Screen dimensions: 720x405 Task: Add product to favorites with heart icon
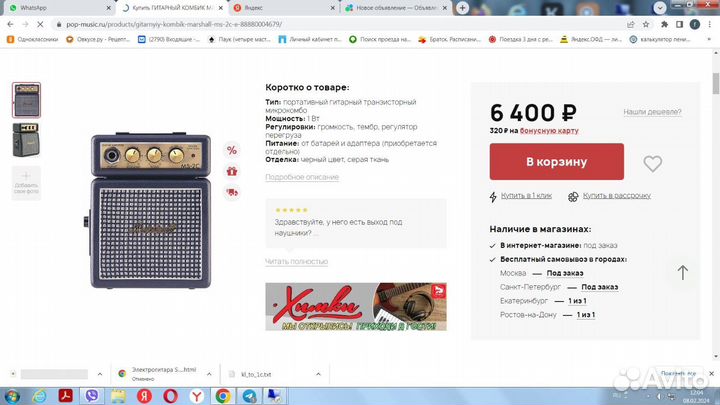pyautogui.click(x=652, y=163)
